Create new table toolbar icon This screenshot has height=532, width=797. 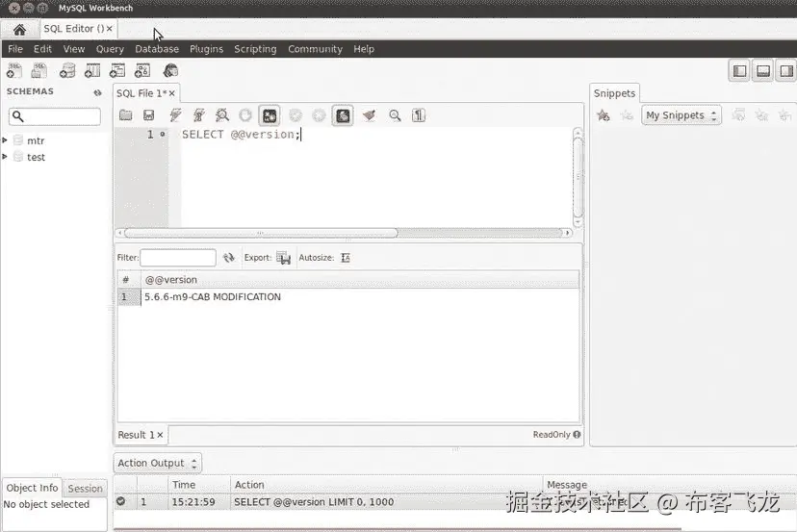92,70
